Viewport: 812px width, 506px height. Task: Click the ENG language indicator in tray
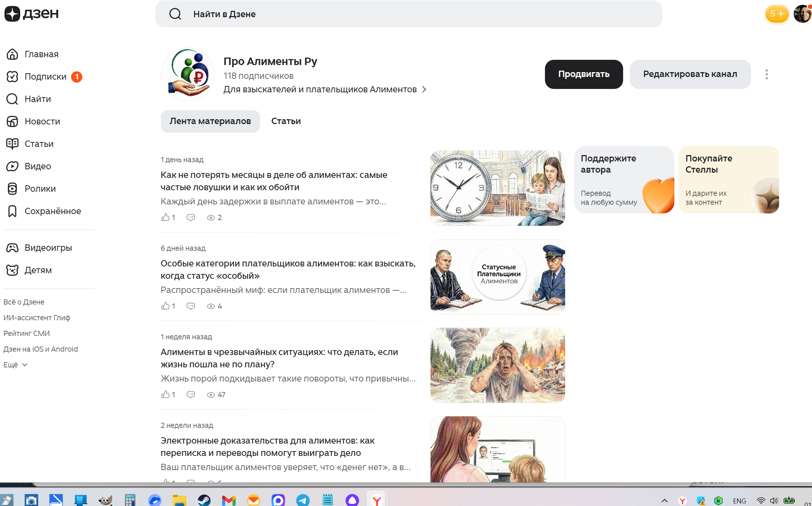739,501
